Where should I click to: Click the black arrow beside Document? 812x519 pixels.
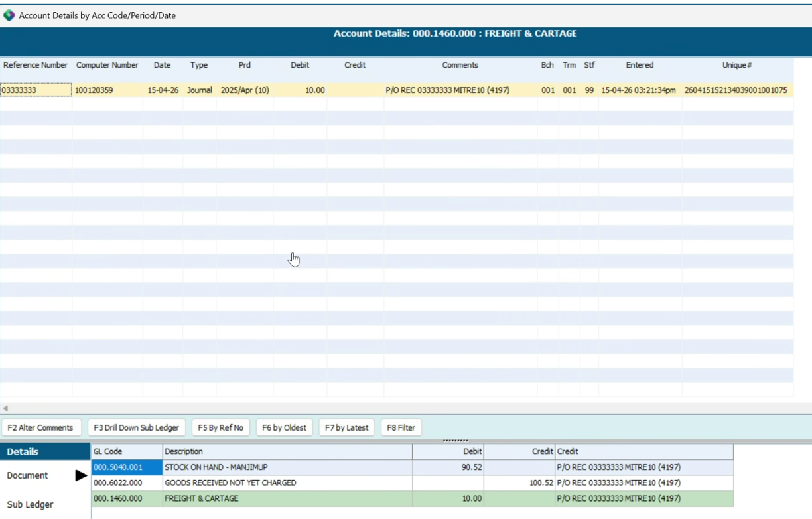(x=81, y=475)
